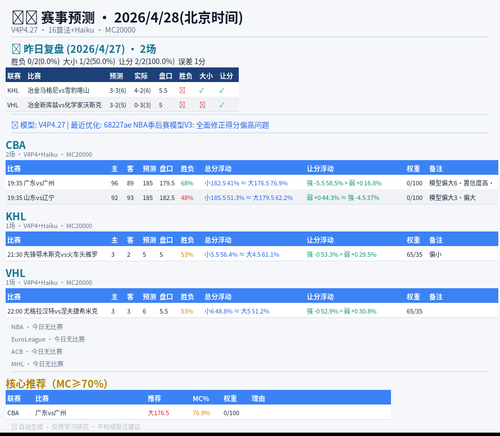Click the '48%' win probability for 山东vs辽宁
500x436 pixels.
coord(187,198)
